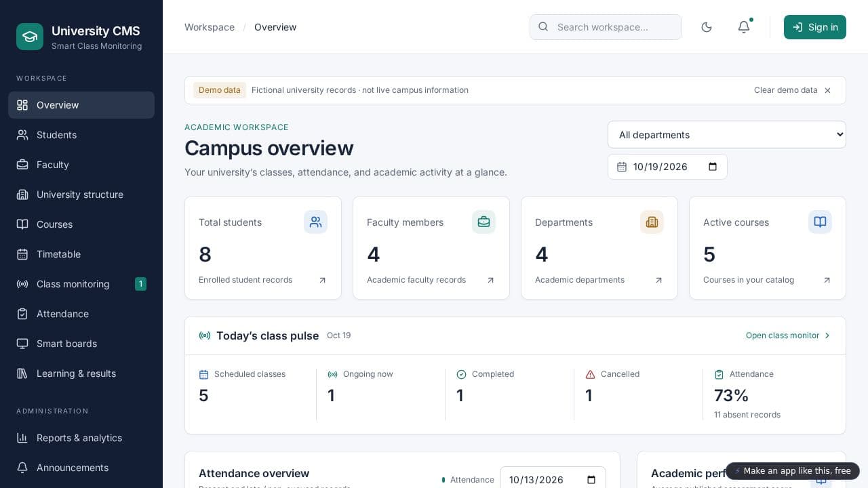Open Enrolled student records arrow
The height and width of the screenshot is (488, 868).
pos(322,280)
